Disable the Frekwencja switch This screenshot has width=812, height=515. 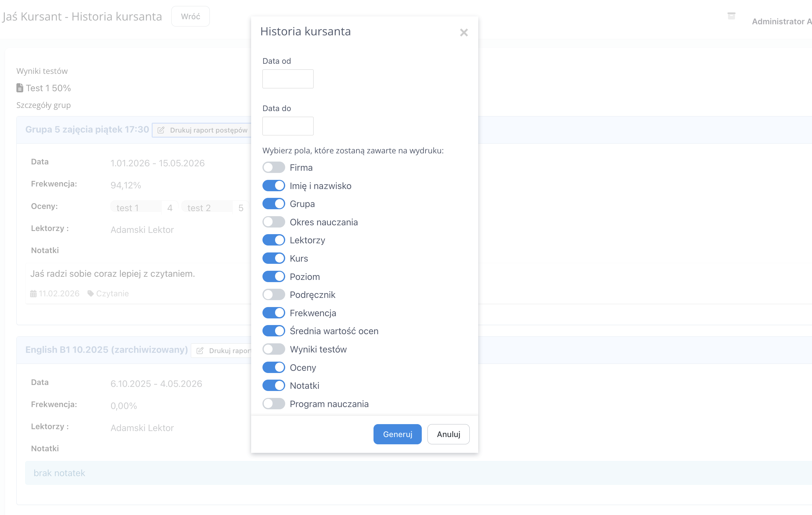[274, 313]
